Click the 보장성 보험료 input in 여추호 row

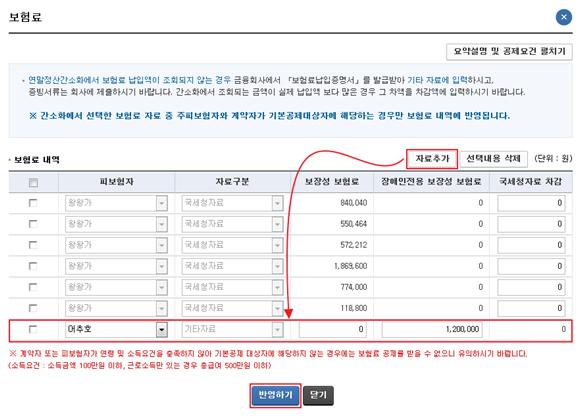(x=333, y=329)
